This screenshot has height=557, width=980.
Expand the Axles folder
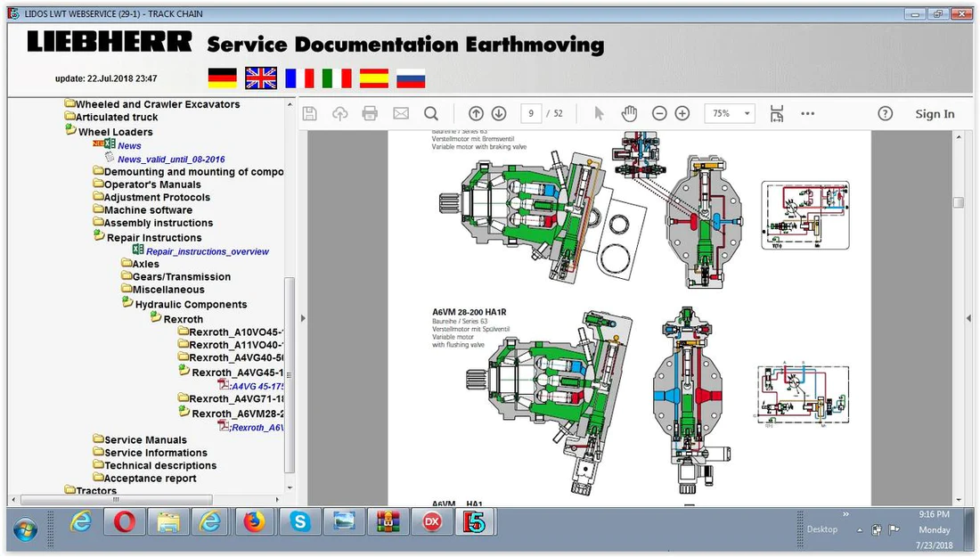[145, 264]
